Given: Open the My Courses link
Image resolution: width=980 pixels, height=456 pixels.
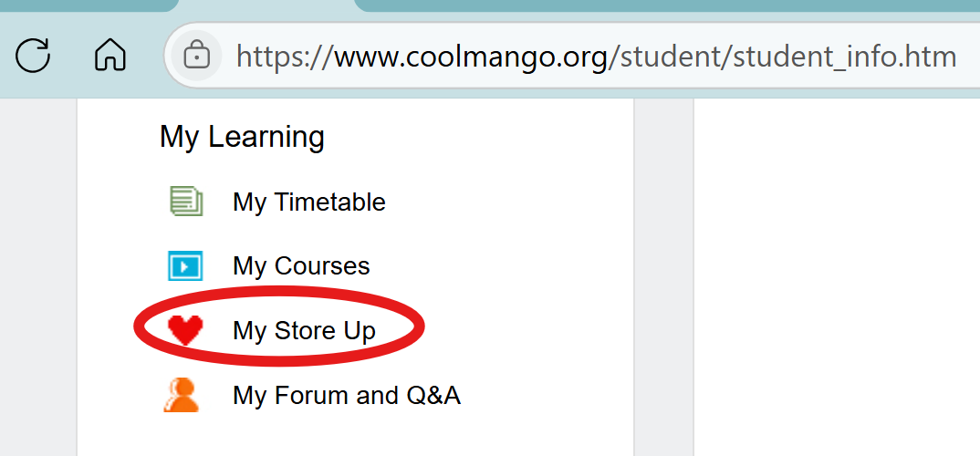Looking at the screenshot, I should [x=301, y=266].
